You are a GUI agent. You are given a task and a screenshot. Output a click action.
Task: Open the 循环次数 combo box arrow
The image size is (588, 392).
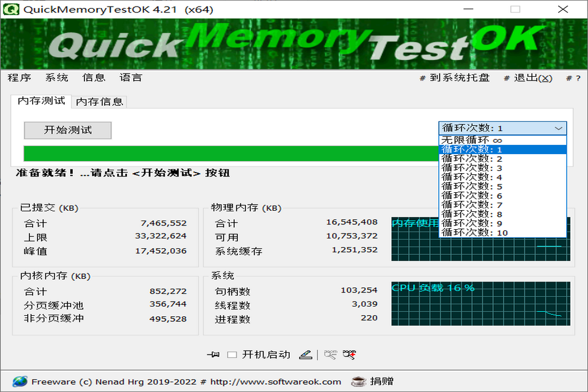pyautogui.click(x=559, y=128)
